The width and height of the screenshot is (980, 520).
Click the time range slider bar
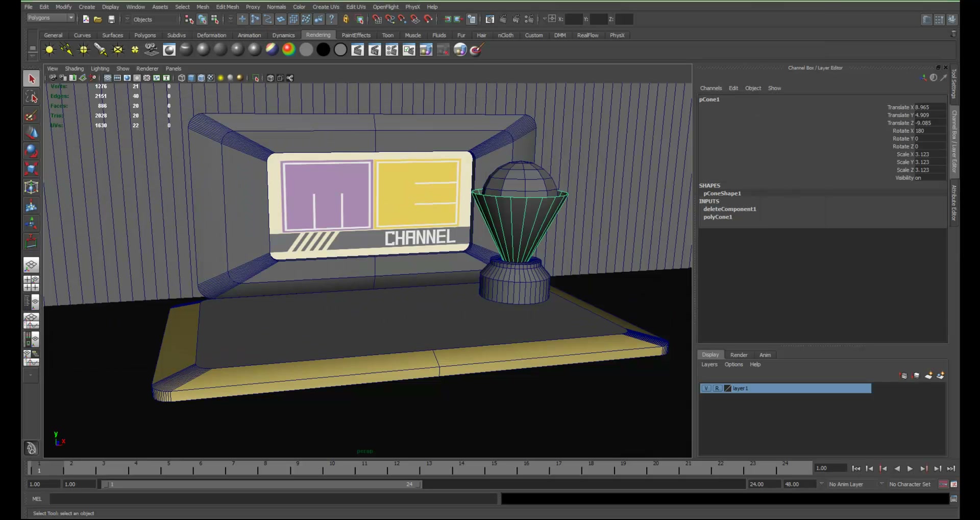pyautogui.click(x=261, y=484)
